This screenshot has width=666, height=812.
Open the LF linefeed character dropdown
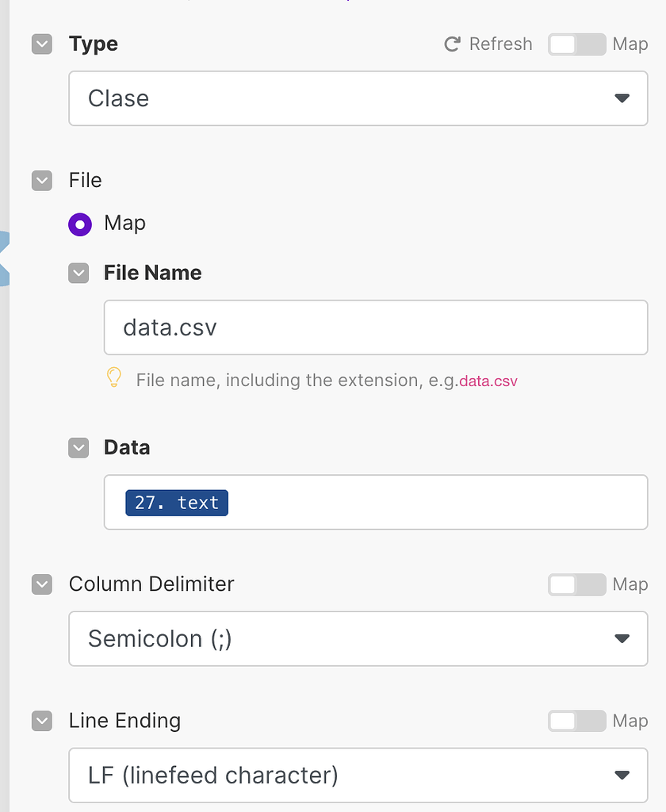(x=358, y=775)
